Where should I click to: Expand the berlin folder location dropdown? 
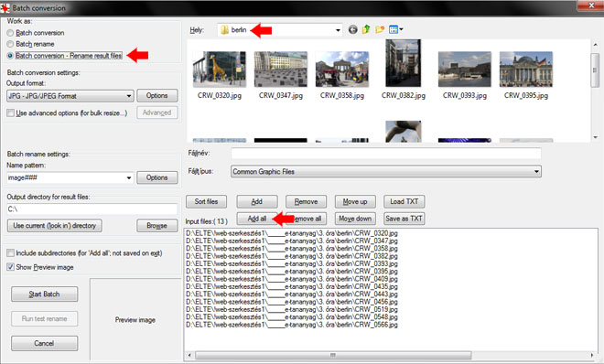pos(338,30)
